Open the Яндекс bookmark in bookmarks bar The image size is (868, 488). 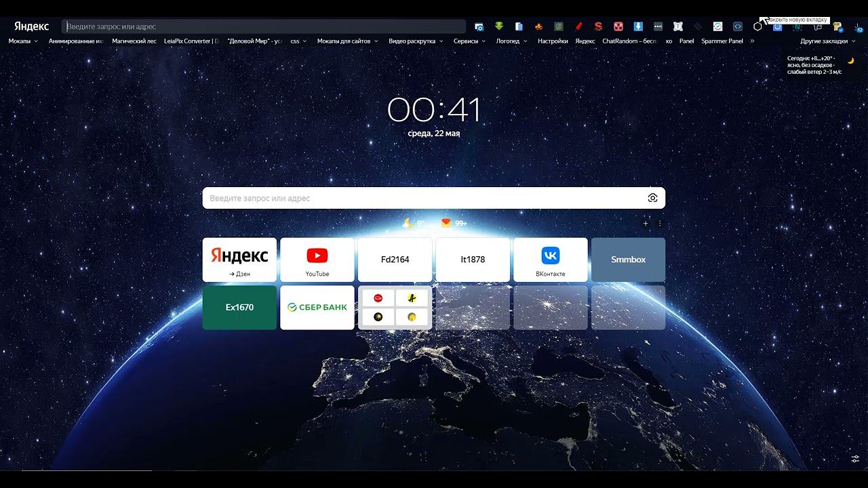coord(585,41)
